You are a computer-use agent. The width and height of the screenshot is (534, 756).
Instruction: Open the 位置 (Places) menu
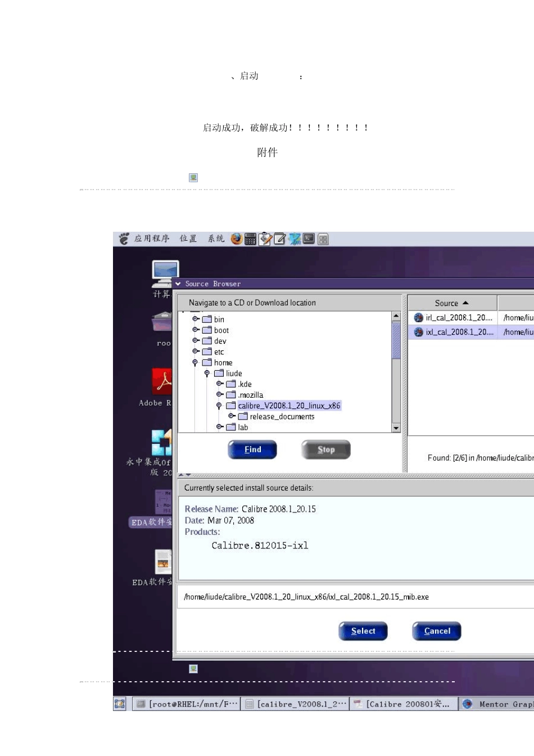click(188, 238)
